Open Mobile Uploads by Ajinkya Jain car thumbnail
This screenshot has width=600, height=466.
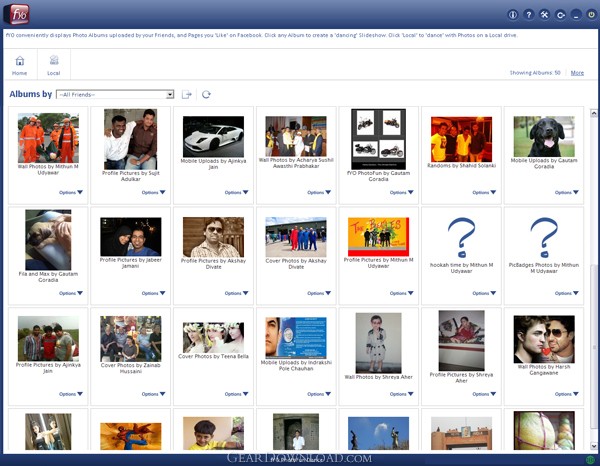213,137
